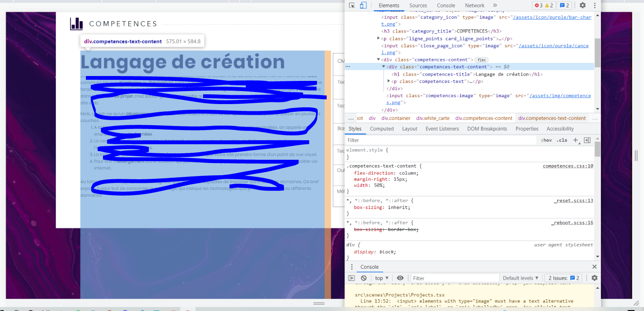Image resolution: width=644 pixels, height=311 pixels.
Task: Show the console sidebar icon
Action: [351, 278]
